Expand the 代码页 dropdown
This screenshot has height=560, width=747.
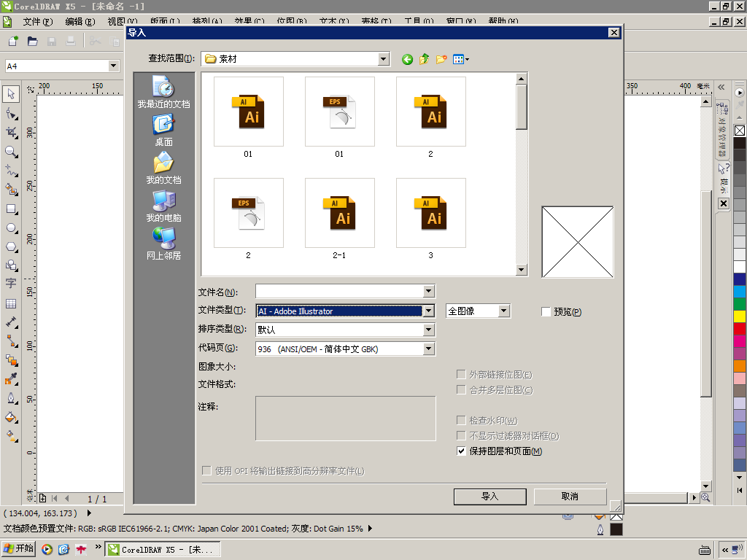[x=429, y=349]
